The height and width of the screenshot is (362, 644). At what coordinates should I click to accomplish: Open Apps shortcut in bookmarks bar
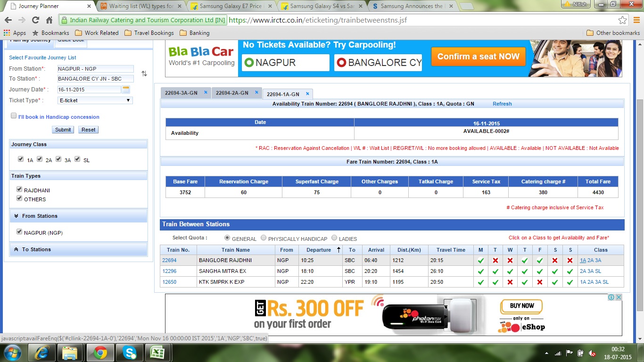coord(15,33)
